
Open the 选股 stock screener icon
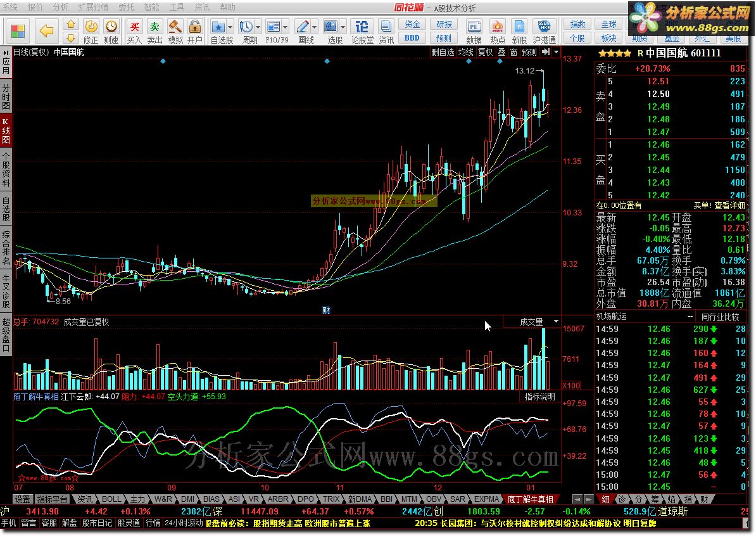point(331,27)
